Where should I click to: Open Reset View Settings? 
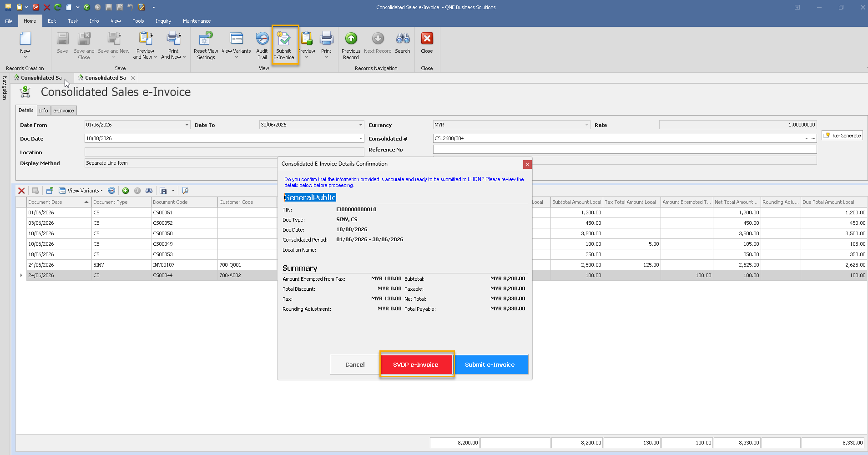(x=206, y=45)
